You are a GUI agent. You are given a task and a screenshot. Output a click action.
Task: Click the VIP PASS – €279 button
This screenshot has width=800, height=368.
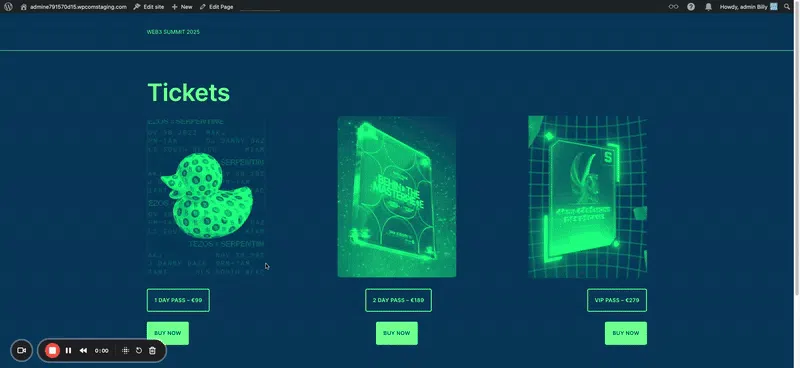click(x=617, y=300)
